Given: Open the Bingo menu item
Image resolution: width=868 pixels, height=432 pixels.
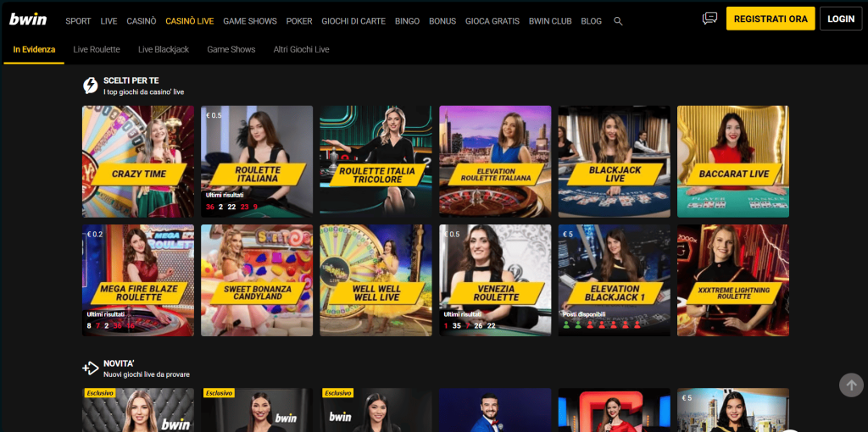Looking at the screenshot, I should point(407,21).
